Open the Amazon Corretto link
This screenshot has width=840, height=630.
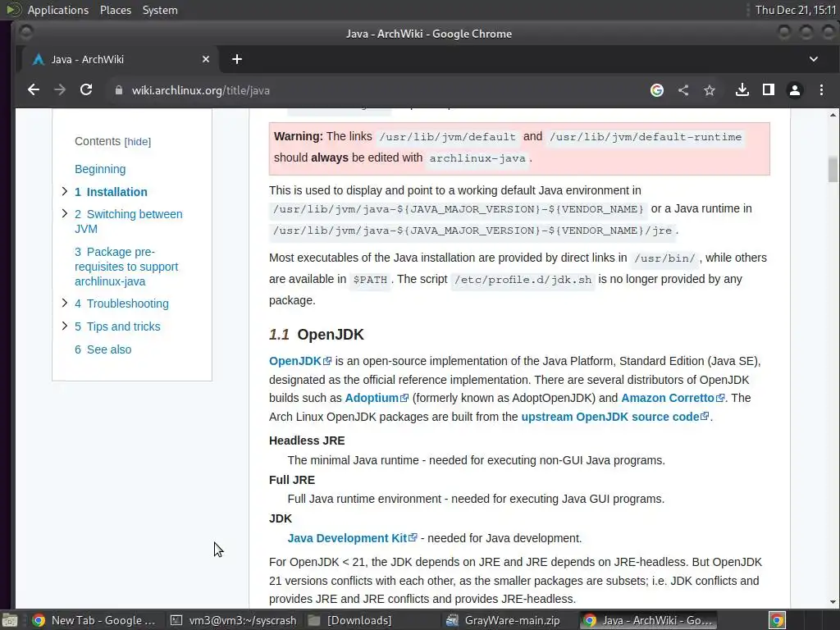click(x=673, y=398)
